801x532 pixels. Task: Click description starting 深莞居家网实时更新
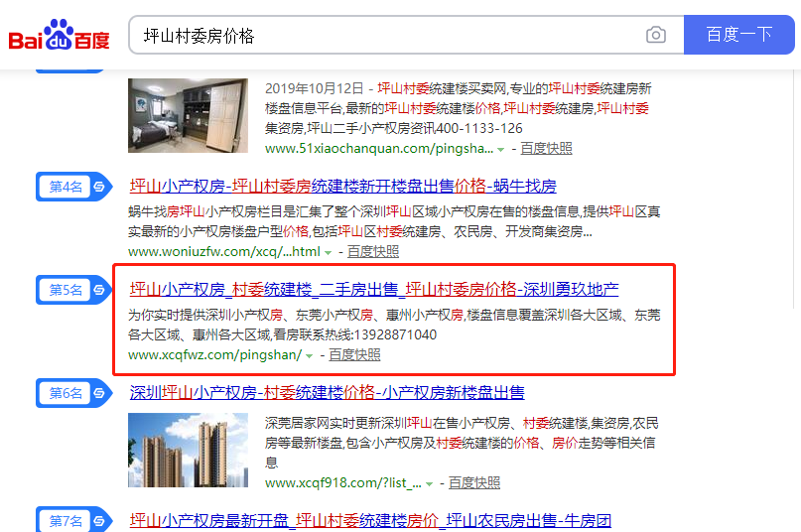(x=462, y=443)
